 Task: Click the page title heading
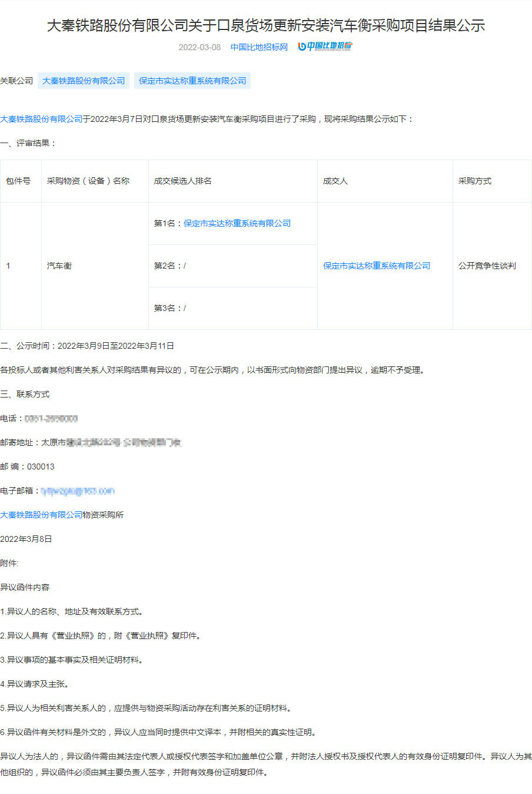point(266,25)
